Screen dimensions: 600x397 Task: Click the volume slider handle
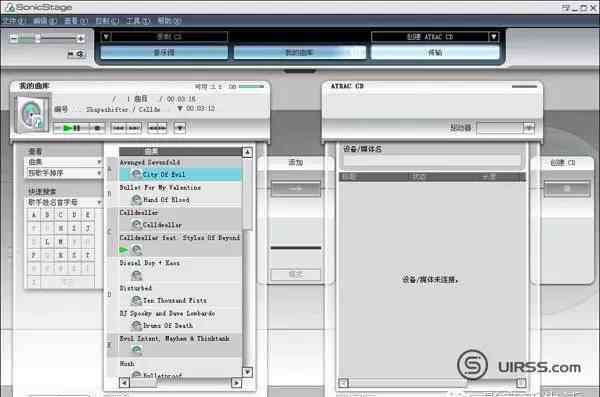(x=38, y=38)
